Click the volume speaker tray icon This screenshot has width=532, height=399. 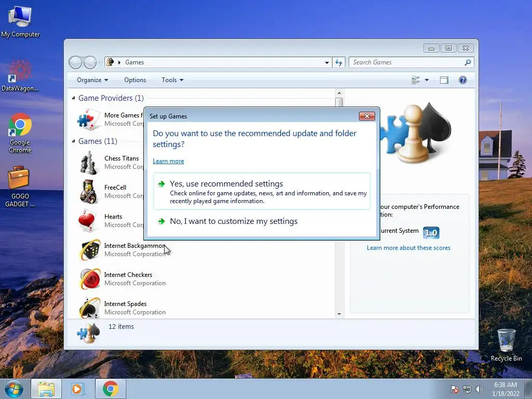tap(479, 389)
